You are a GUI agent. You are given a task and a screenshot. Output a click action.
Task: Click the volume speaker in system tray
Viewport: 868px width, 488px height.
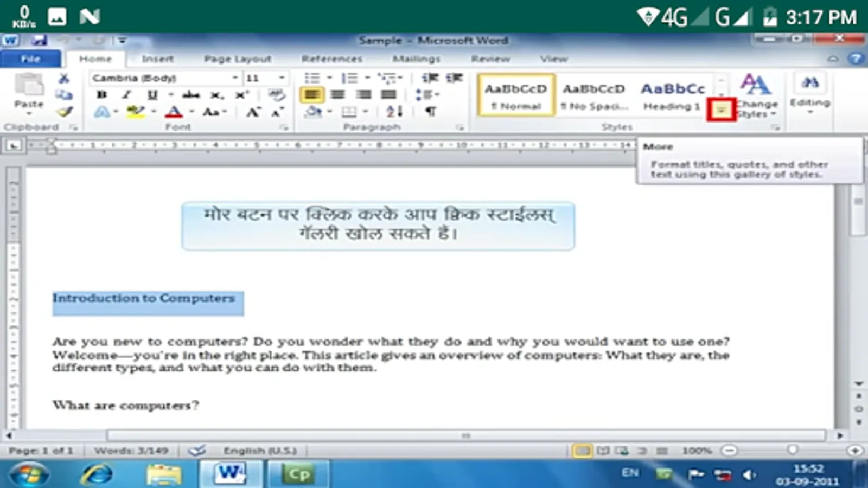pos(749,475)
